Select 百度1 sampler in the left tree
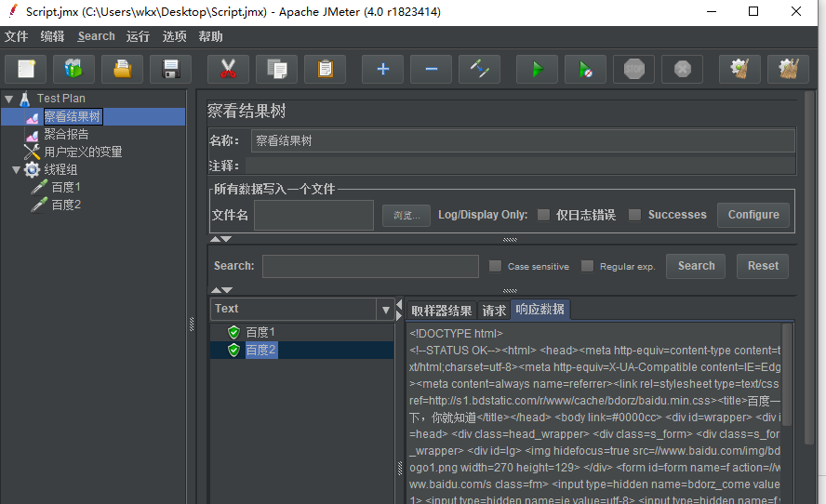 point(66,188)
